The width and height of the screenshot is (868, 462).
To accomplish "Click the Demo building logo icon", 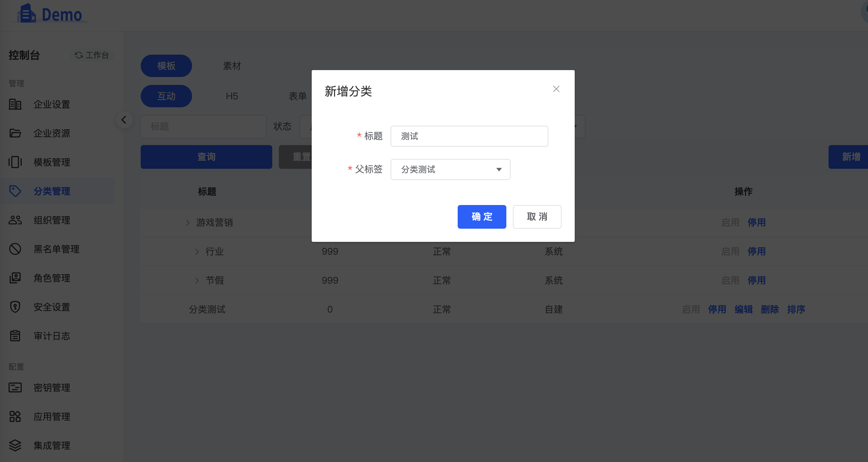I will pos(27,13).
